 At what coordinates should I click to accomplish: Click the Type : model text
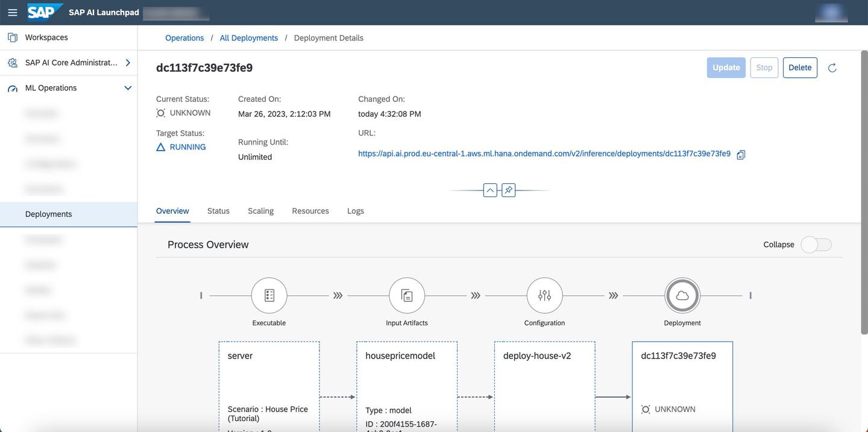(x=389, y=410)
